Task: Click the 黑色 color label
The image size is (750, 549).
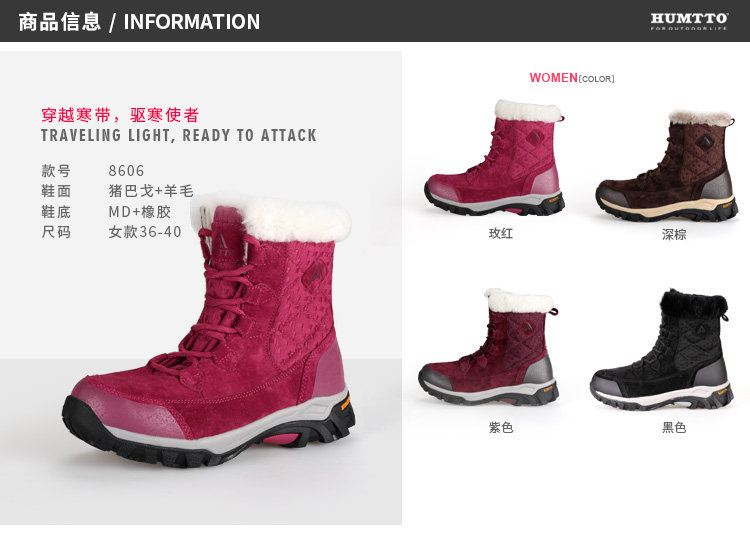Action: coord(673,427)
